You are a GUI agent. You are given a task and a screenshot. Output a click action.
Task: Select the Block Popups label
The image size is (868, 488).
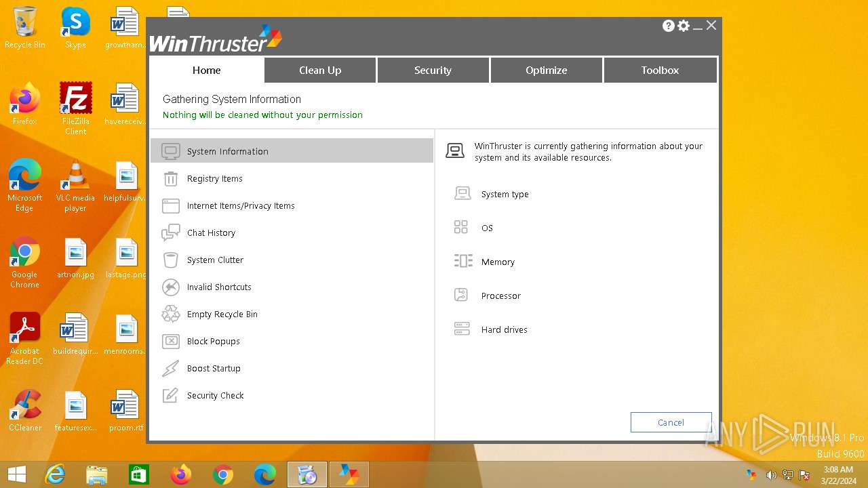[x=214, y=341]
